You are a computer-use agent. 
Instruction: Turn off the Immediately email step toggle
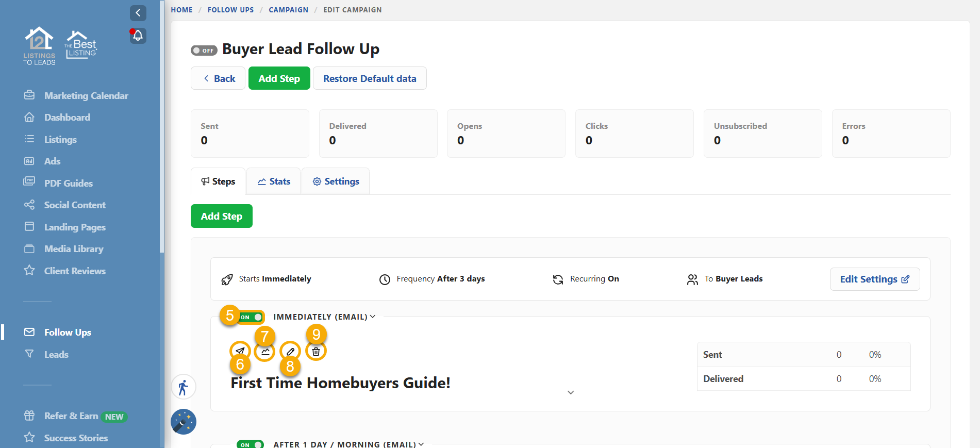coord(252,317)
